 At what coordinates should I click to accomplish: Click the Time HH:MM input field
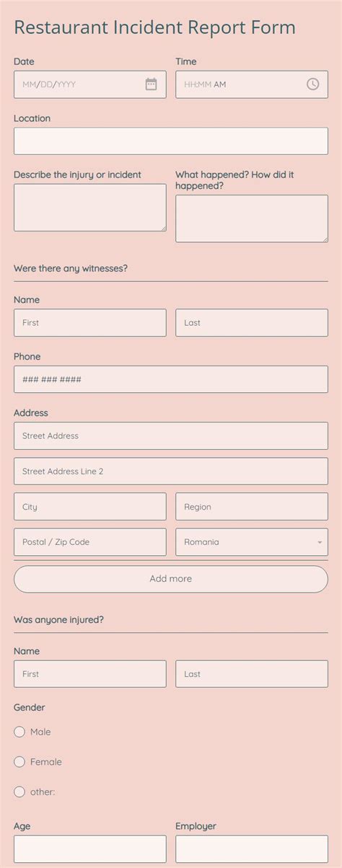[x=252, y=84]
